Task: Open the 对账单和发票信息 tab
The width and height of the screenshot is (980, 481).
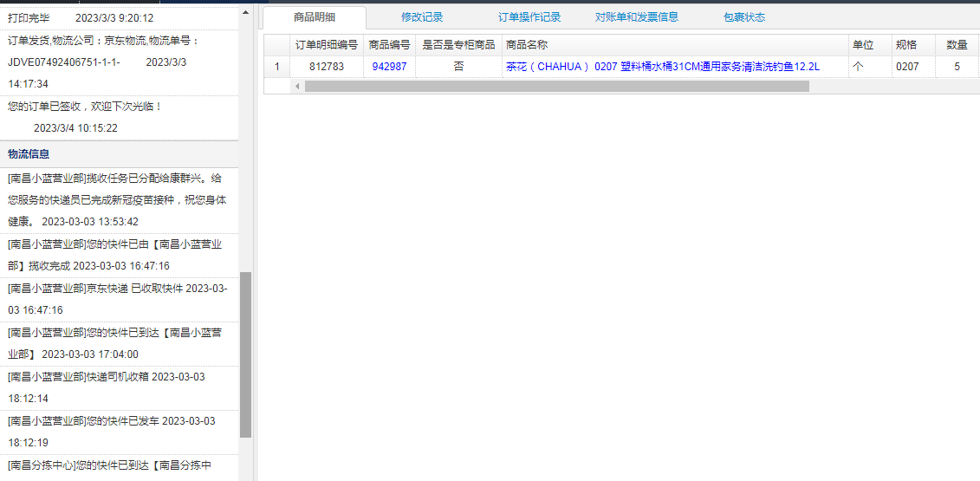Action: 637,17
